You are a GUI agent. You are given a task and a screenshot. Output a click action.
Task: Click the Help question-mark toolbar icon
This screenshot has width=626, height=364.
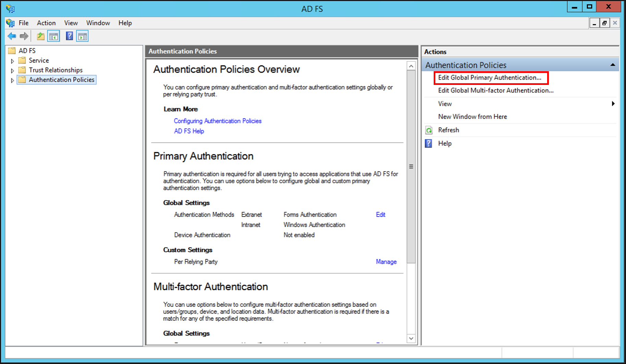[69, 36]
